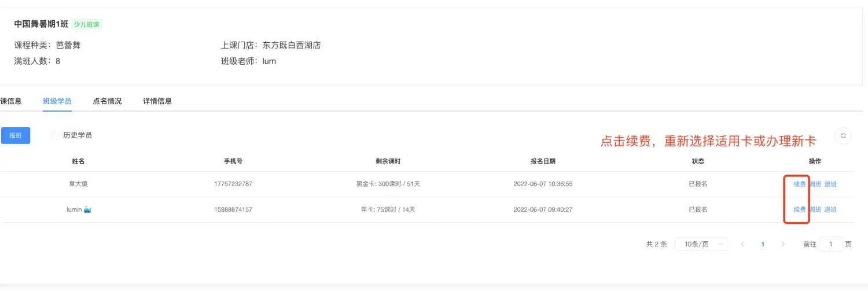Click 调班 for student lumin

pyautogui.click(x=815, y=209)
